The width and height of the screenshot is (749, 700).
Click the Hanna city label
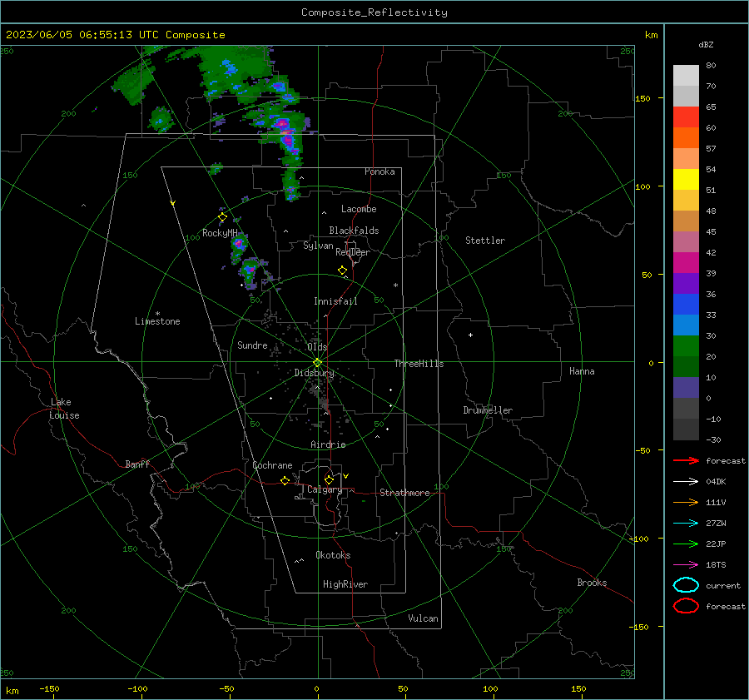pos(582,371)
